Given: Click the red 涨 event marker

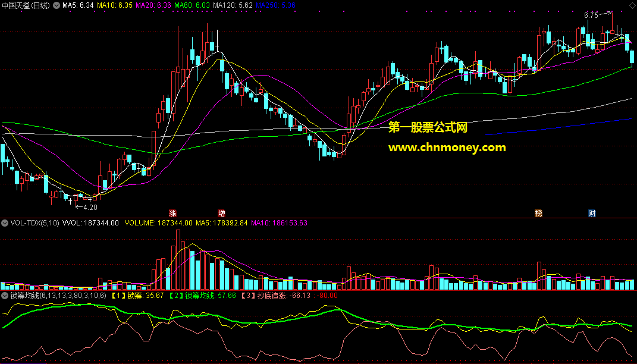Looking at the screenshot, I should pos(172,214).
